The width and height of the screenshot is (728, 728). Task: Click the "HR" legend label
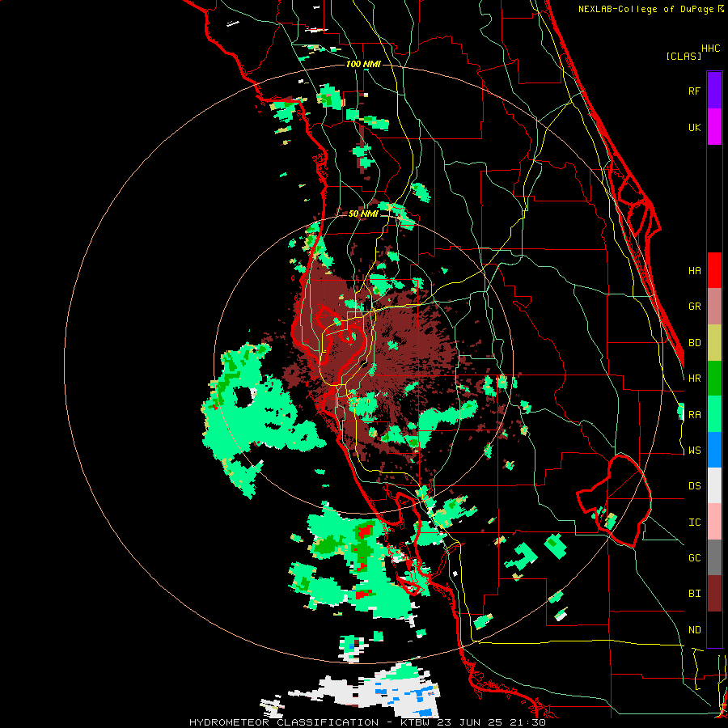point(694,379)
